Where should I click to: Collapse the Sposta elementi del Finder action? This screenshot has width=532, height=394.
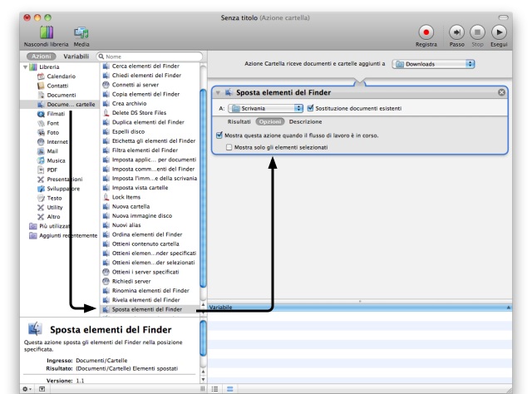click(x=218, y=92)
